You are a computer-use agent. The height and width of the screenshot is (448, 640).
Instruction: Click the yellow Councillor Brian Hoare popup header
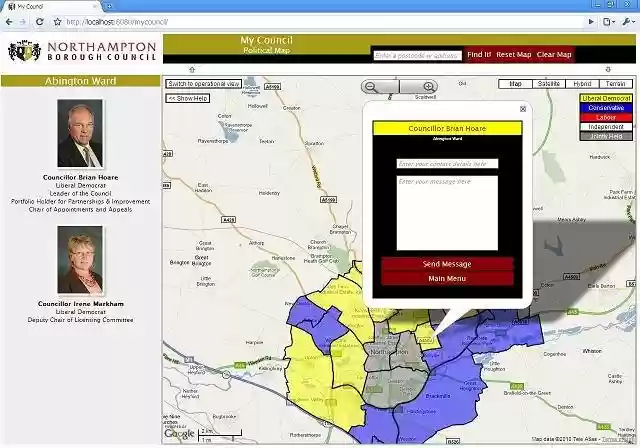pyautogui.click(x=447, y=128)
